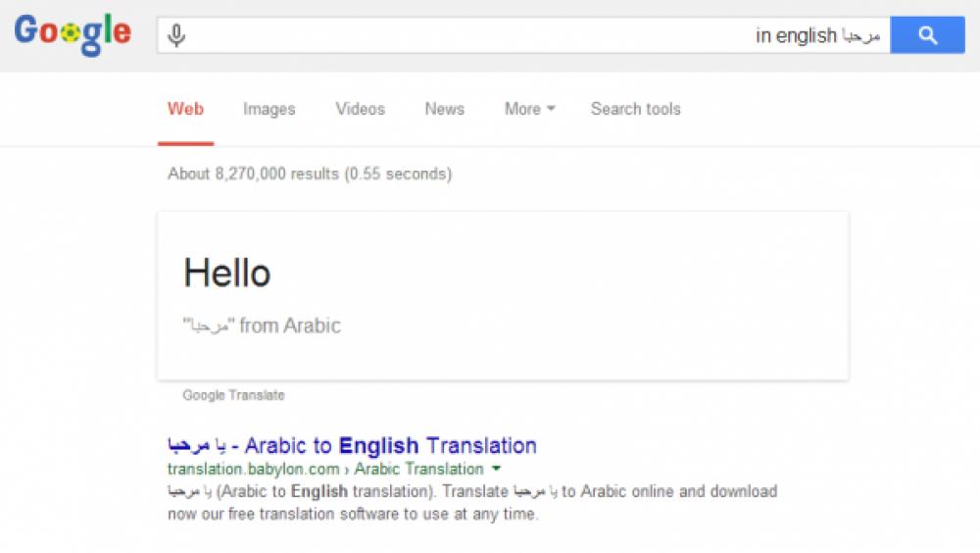The image size is (980, 553).
Task: Select the Web tab
Action: [185, 109]
